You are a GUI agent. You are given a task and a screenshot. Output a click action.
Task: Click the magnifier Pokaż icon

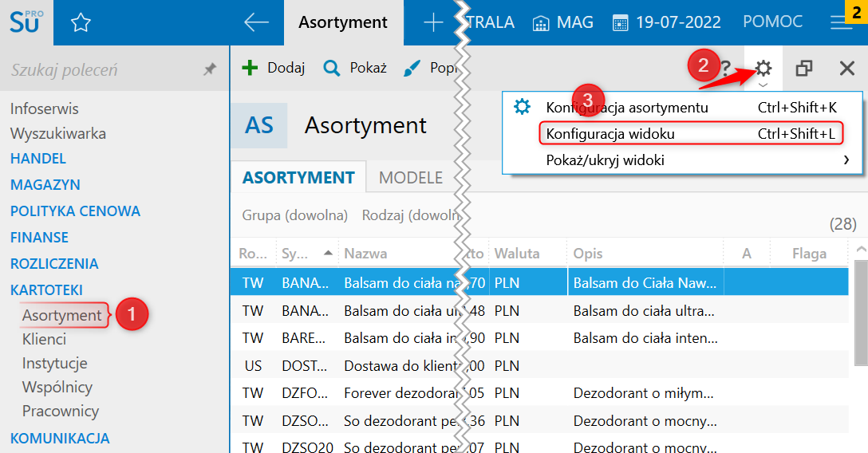coord(332,68)
